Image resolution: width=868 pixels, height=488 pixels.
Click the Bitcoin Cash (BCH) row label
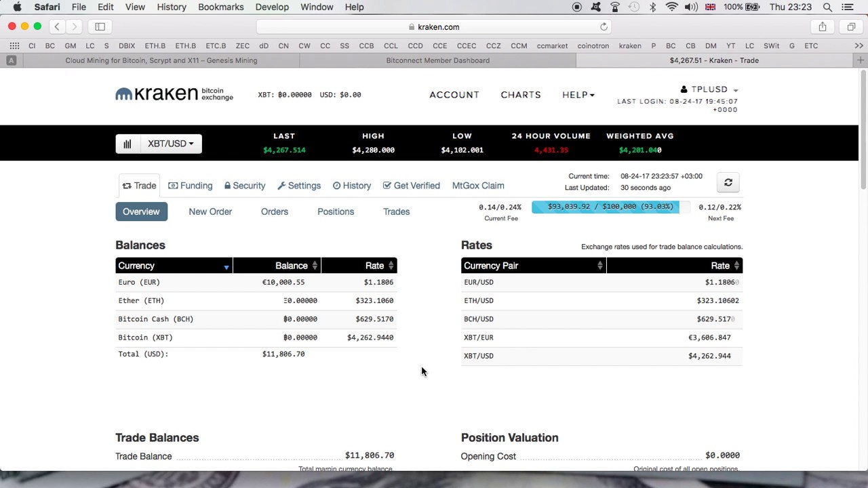(156, 319)
